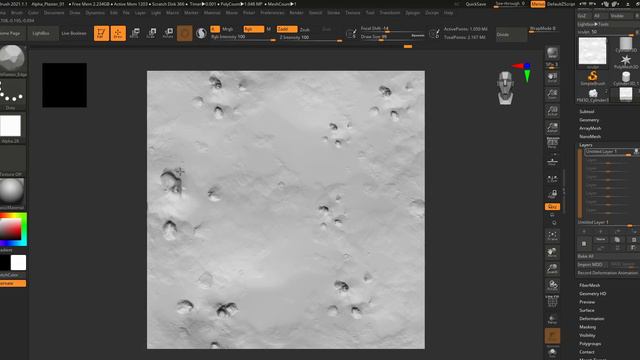The width and height of the screenshot is (640, 360).
Task: Expand the FiberMesh subpalette
Action: [589, 285]
